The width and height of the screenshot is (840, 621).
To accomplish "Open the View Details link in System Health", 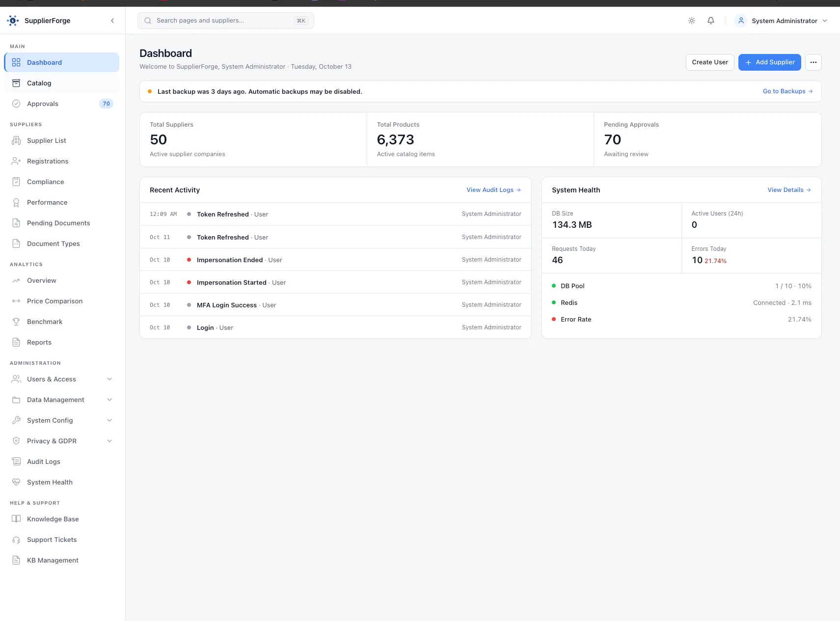I will pyautogui.click(x=789, y=190).
